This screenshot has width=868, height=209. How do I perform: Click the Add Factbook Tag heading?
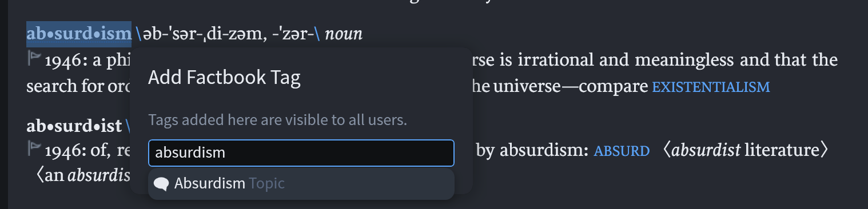click(x=224, y=78)
